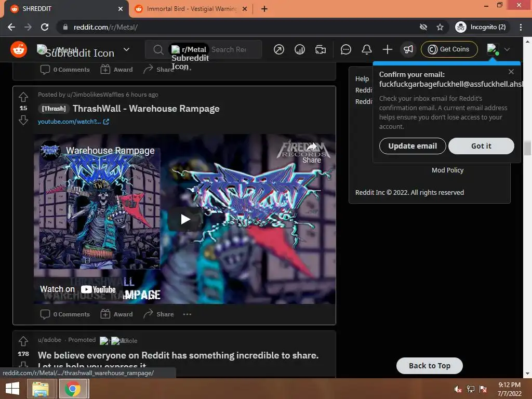Viewport: 532px width, 399px height.
Task: Click the Share arrow on the video
Action: (x=312, y=152)
